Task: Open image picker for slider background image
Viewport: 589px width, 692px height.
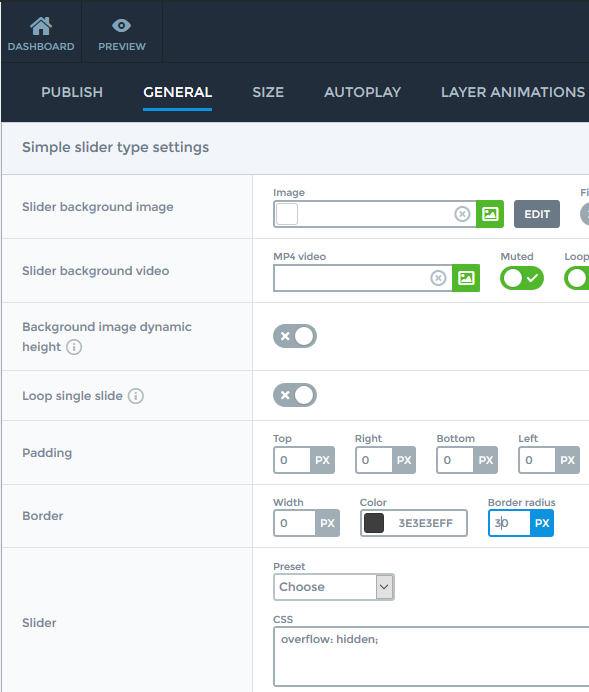Action: pyautogui.click(x=490, y=214)
